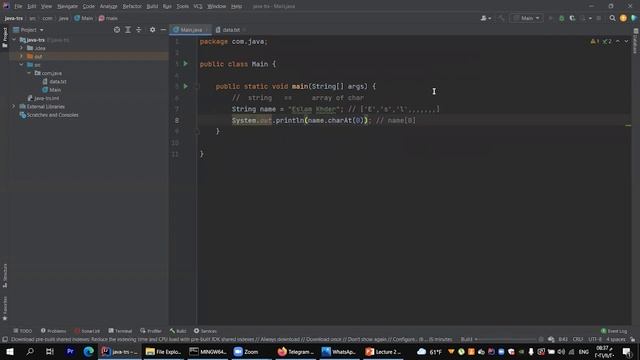
Task: Click the Collapse All icon in Project panel
Action: click(139, 30)
